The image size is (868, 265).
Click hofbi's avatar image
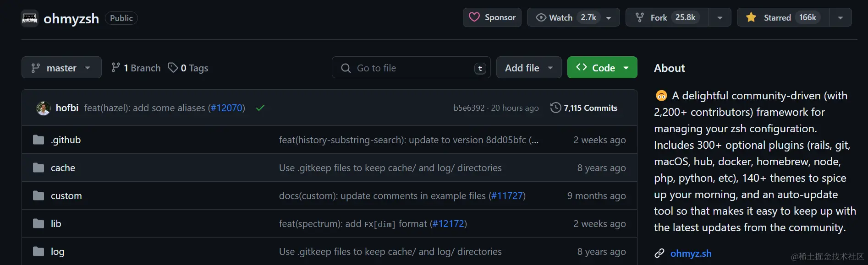coord(44,108)
